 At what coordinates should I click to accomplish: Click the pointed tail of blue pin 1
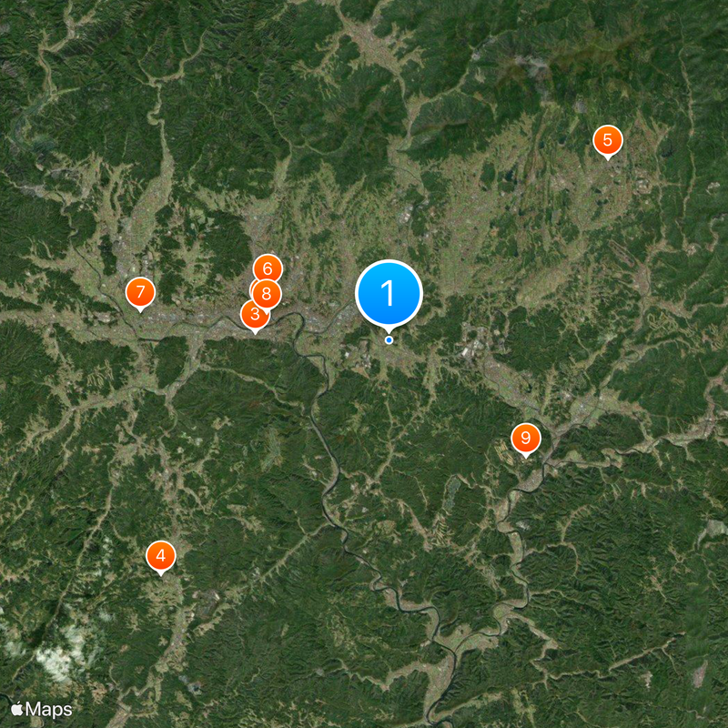pos(389,329)
